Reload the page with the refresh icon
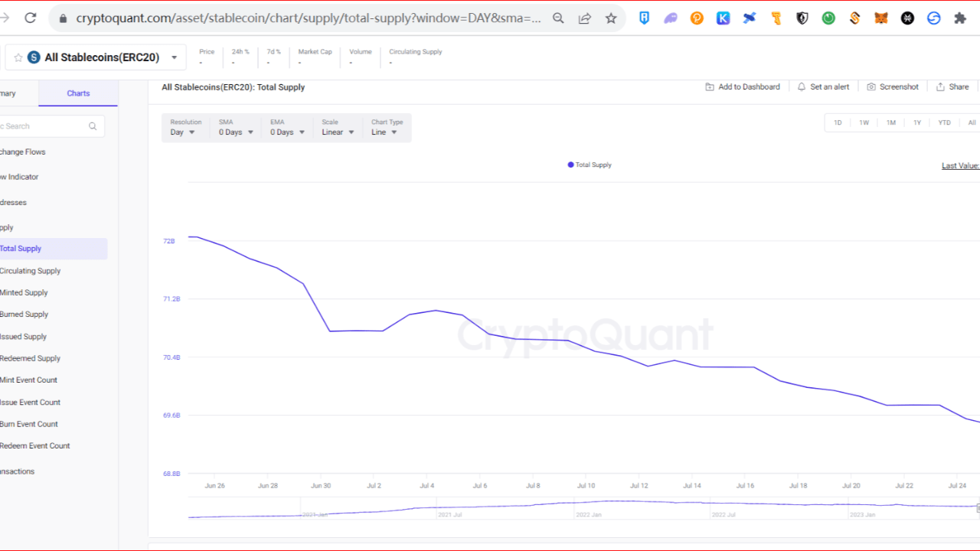The image size is (980, 551). tap(31, 18)
